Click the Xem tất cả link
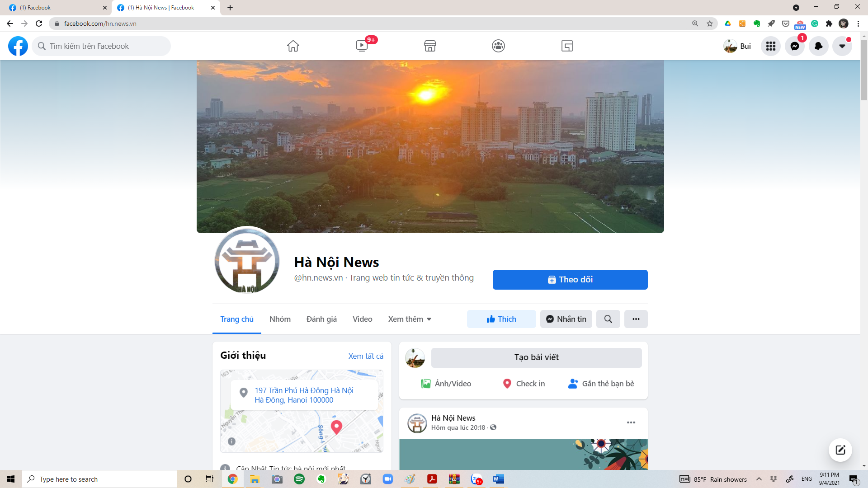The width and height of the screenshot is (868, 488). [x=366, y=356]
